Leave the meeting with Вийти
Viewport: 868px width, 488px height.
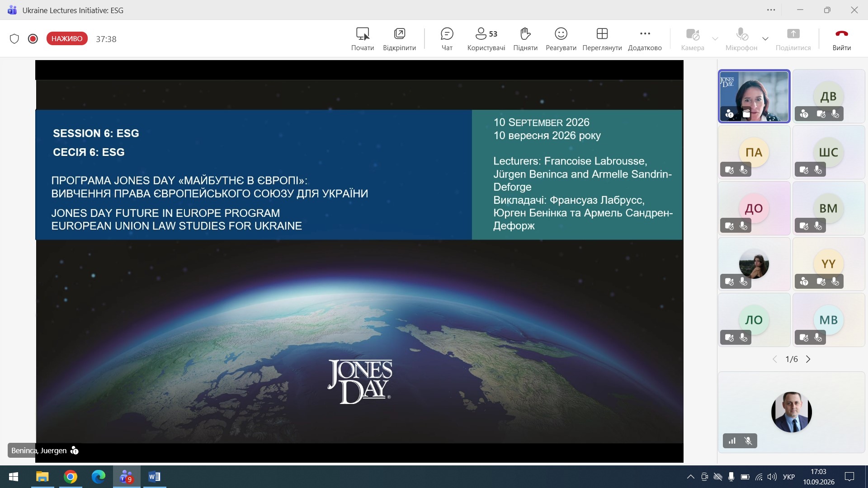[841, 39]
